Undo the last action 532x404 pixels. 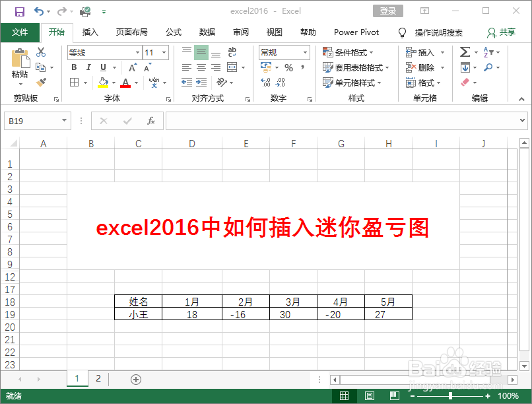(x=39, y=11)
